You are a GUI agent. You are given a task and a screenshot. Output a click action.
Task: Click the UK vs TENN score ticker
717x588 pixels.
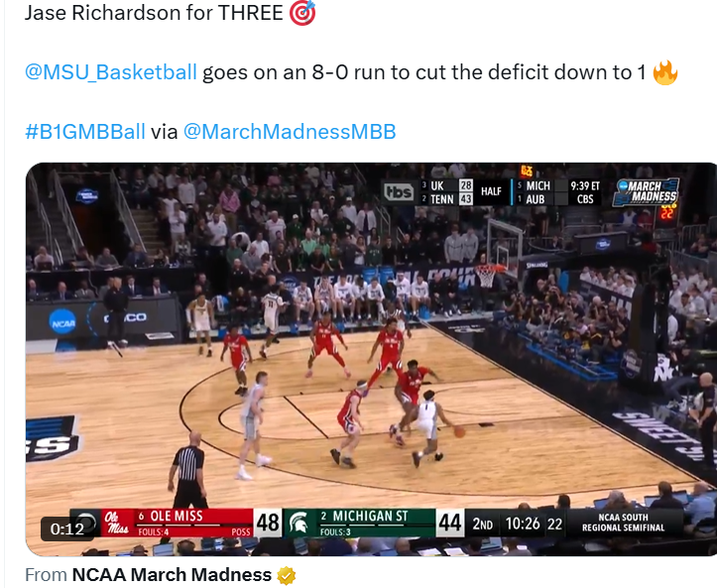[446, 192]
